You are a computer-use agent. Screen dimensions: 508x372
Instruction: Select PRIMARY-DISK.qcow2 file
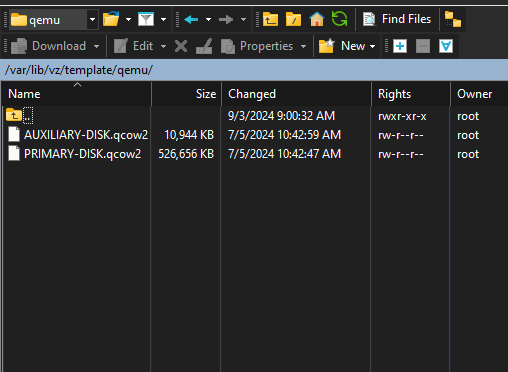(x=82, y=154)
